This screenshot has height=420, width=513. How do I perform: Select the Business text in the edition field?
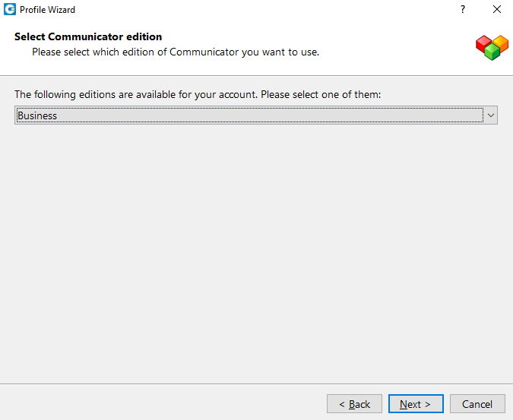pos(37,115)
